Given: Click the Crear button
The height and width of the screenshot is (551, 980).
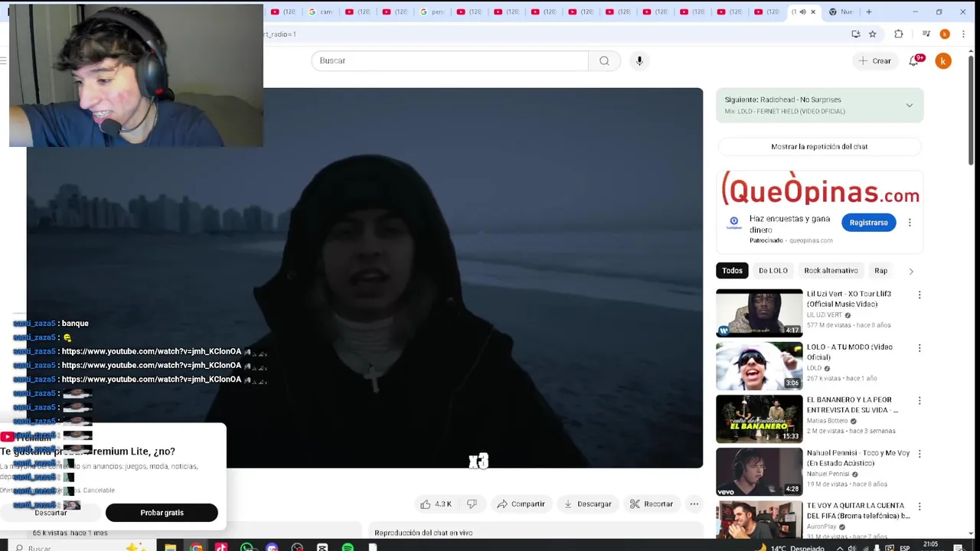Looking at the screenshot, I should [874, 60].
